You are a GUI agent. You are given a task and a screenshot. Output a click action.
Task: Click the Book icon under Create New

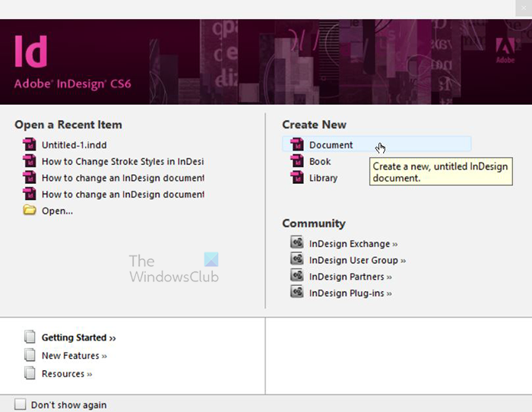[x=297, y=161]
